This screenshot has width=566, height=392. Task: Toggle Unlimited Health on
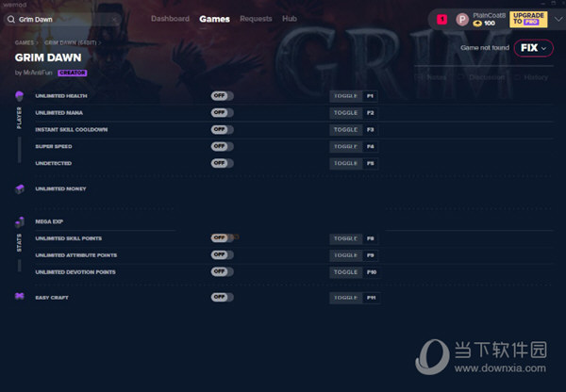point(223,96)
